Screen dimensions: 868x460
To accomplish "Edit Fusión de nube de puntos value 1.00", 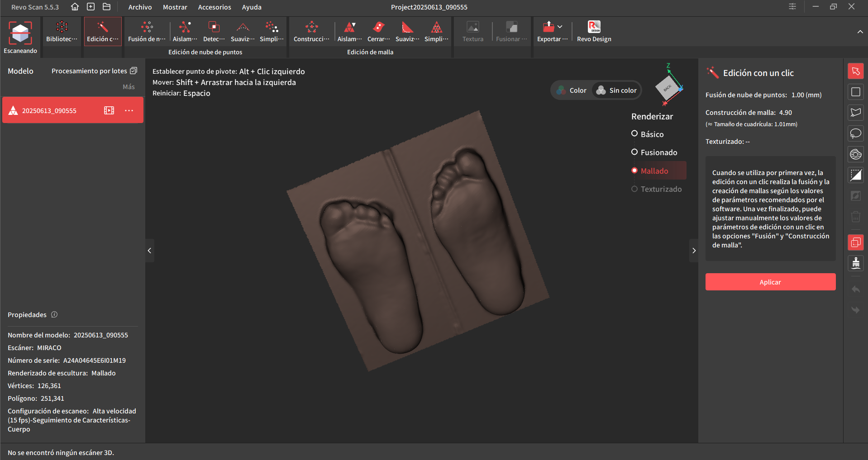I will [806, 95].
